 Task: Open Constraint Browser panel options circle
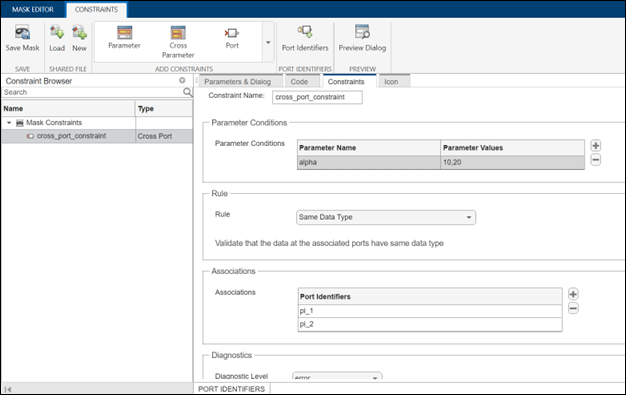182,80
